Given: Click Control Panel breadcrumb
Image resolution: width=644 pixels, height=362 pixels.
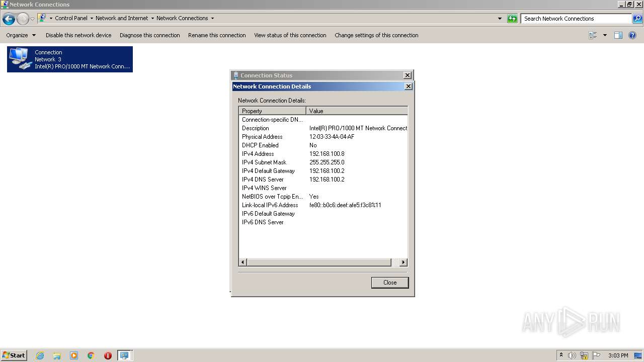Looking at the screenshot, I should click(x=71, y=18).
